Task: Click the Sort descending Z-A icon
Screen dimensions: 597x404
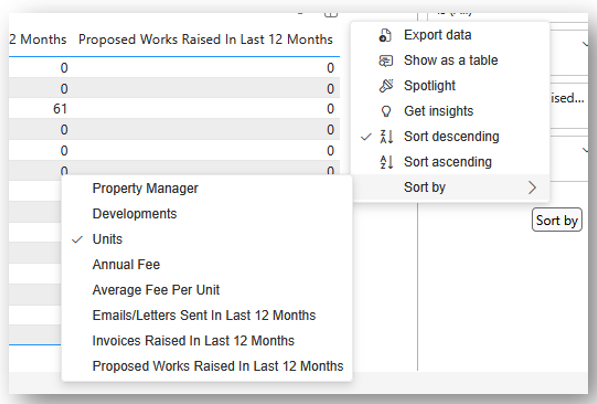Action: point(386,136)
